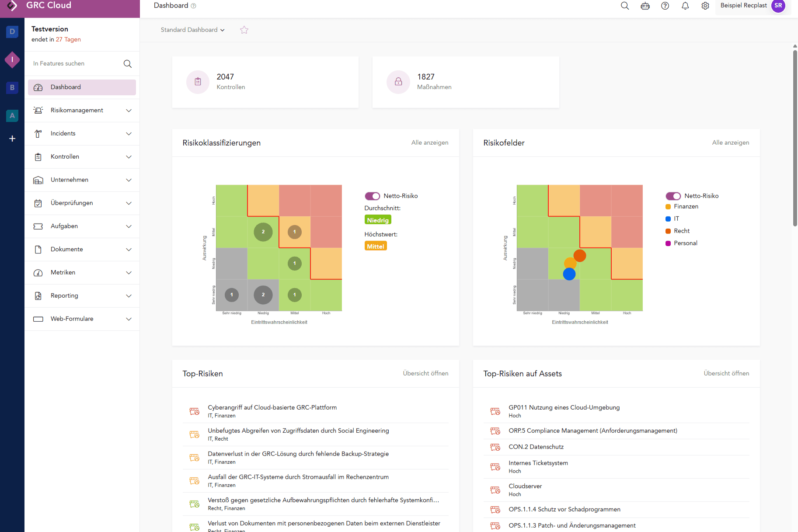
Task: Click the Kontrollen clipboard tile icon
Action: coord(198,82)
